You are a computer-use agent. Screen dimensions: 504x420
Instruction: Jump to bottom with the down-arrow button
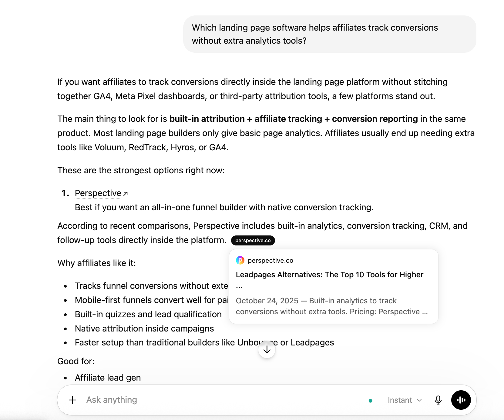tap(267, 350)
